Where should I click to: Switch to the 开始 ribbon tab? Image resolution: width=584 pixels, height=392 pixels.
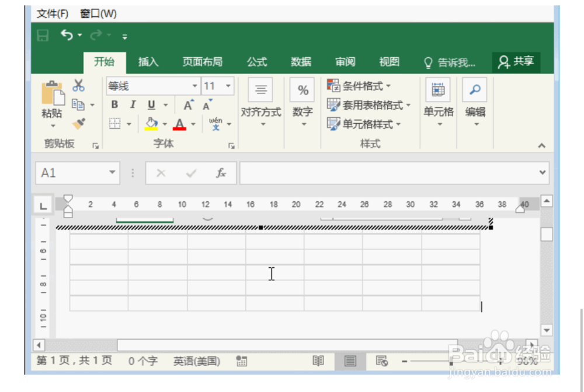105,62
